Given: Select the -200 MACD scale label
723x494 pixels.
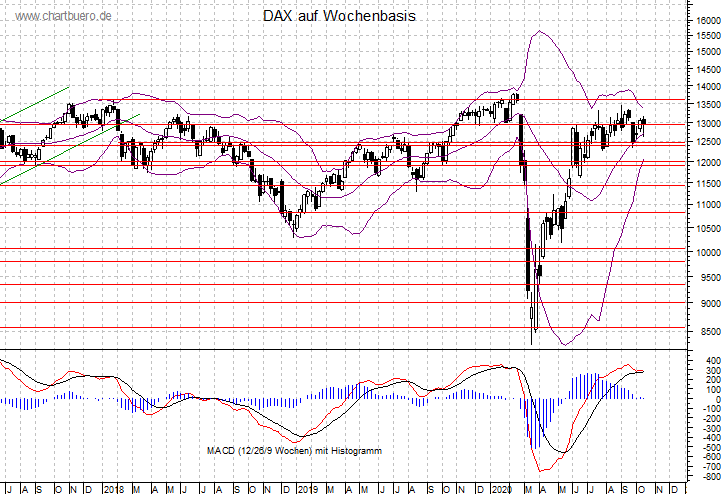Looking at the screenshot, I should tap(712, 419).
